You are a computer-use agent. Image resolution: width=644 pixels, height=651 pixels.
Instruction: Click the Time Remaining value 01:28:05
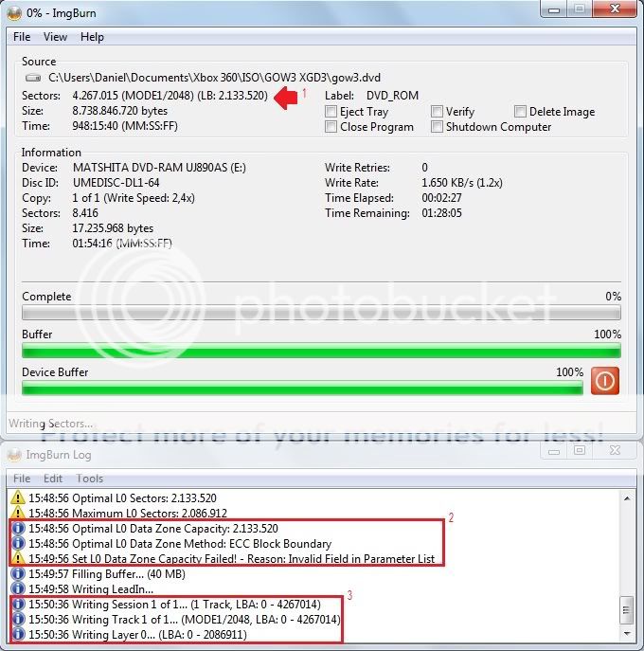point(441,213)
